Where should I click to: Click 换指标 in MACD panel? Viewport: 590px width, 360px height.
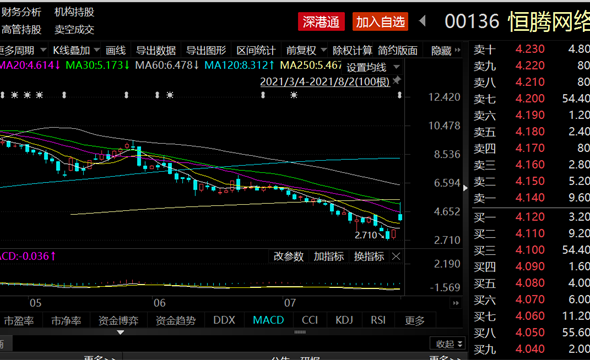[x=369, y=257]
